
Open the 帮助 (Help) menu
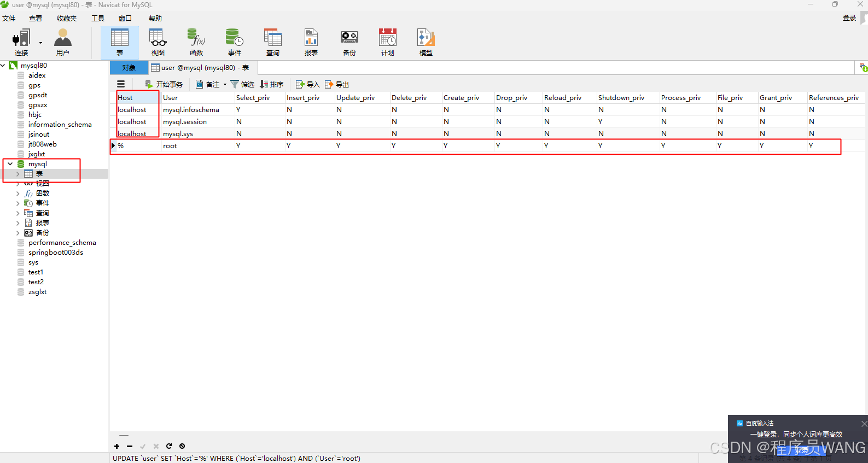(x=155, y=18)
